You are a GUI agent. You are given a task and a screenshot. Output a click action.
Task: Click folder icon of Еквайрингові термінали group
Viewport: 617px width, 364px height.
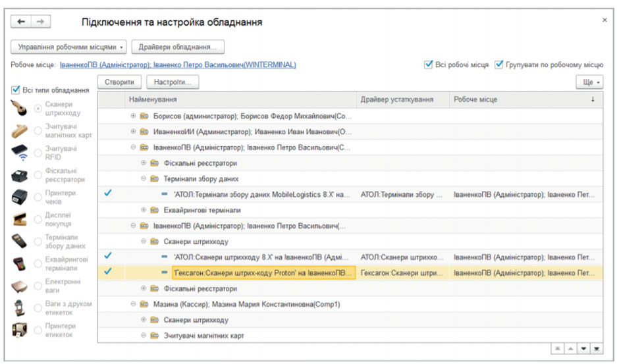[155, 210]
